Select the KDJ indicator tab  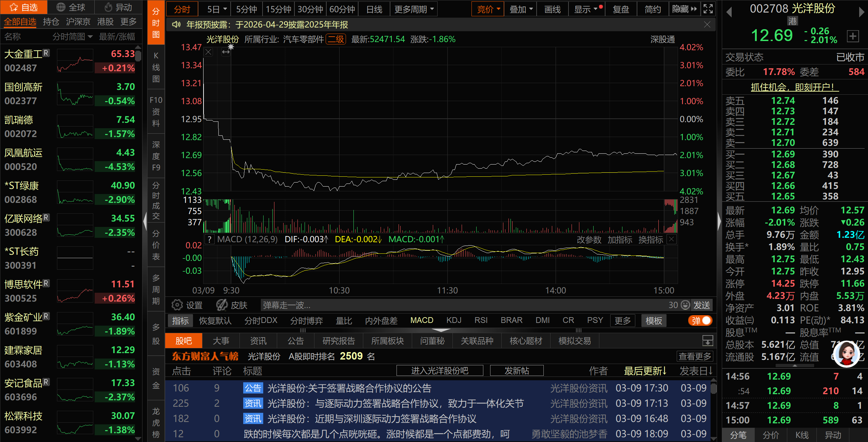point(454,320)
